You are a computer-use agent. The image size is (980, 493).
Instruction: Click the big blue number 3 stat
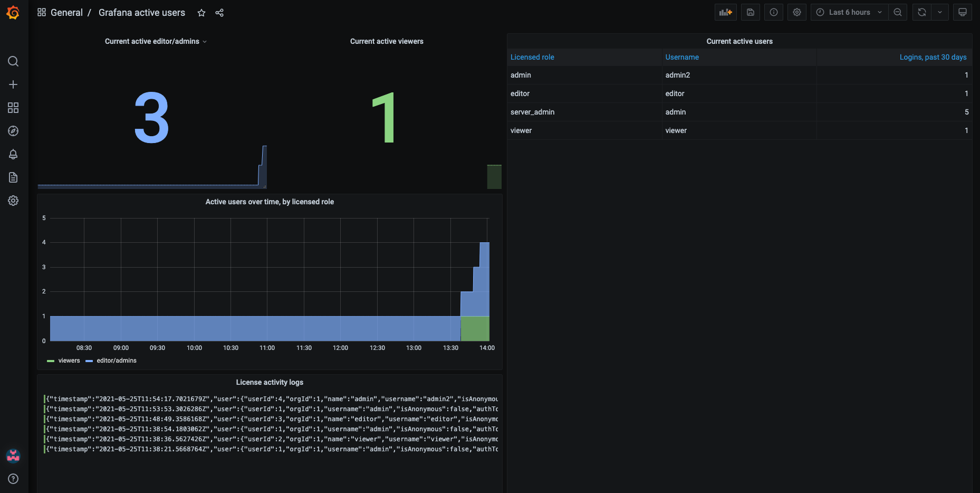point(152,118)
